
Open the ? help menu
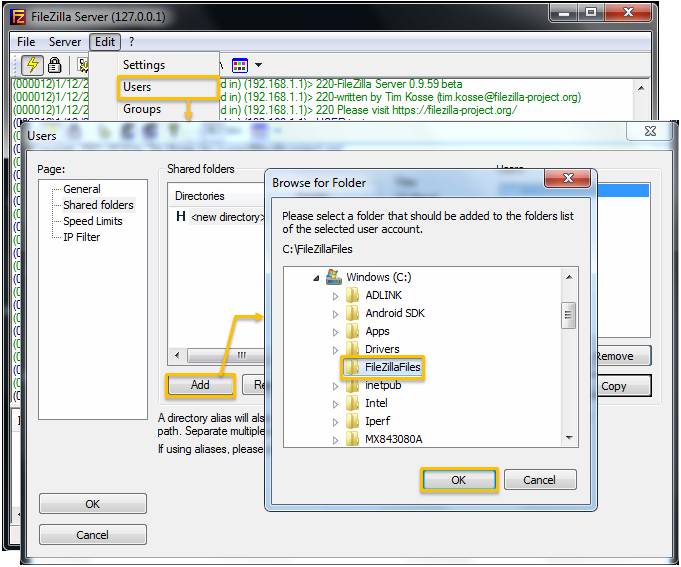click(132, 42)
